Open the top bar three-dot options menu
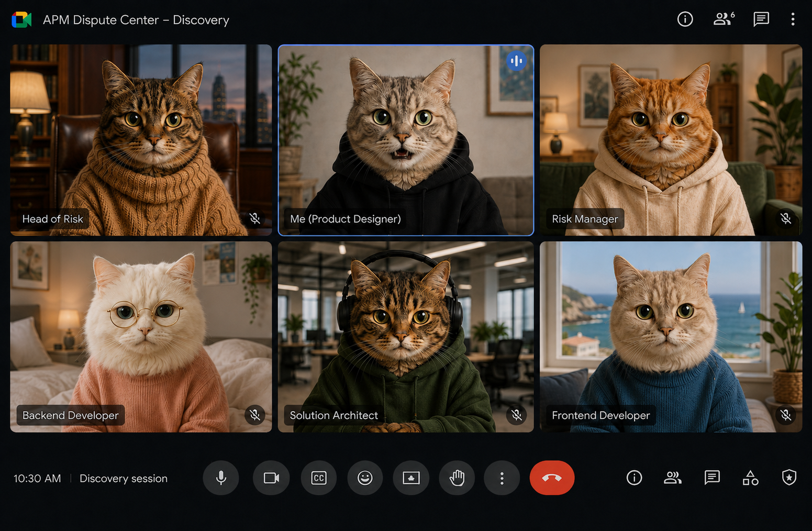Screen dimensions: 812x531 pyautogui.click(x=793, y=19)
